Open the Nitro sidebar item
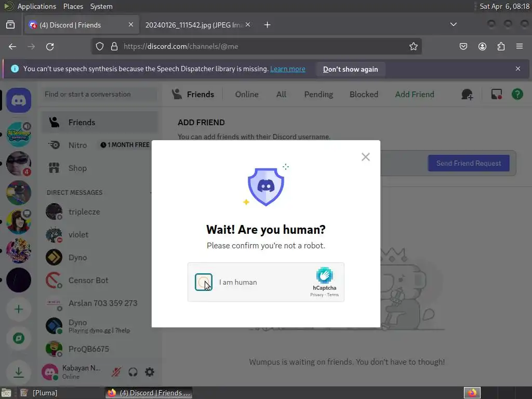This screenshot has width=532, height=399. [100, 145]
